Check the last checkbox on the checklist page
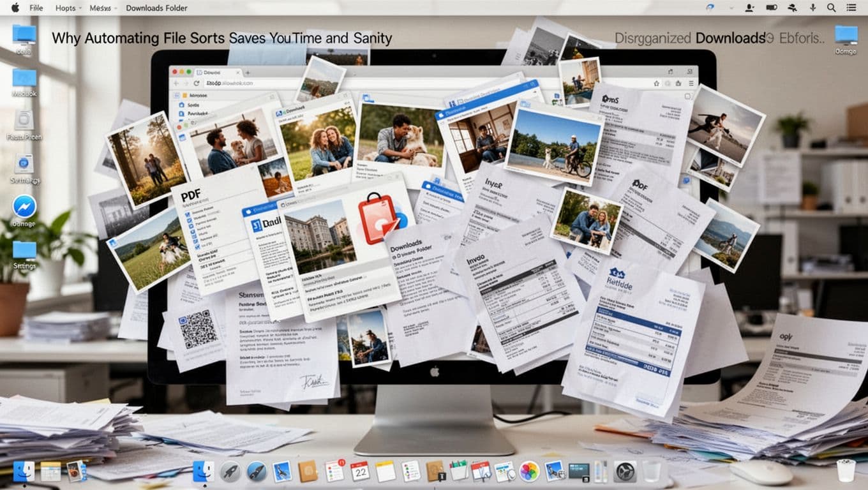This screenshot has width=868, height=490. point(197,246)
